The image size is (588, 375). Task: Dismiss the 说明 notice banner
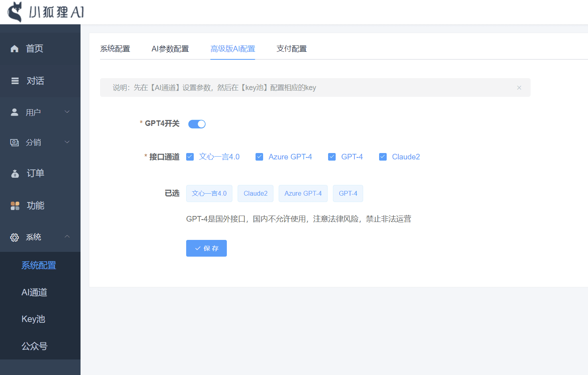click(x=519, y=88)
